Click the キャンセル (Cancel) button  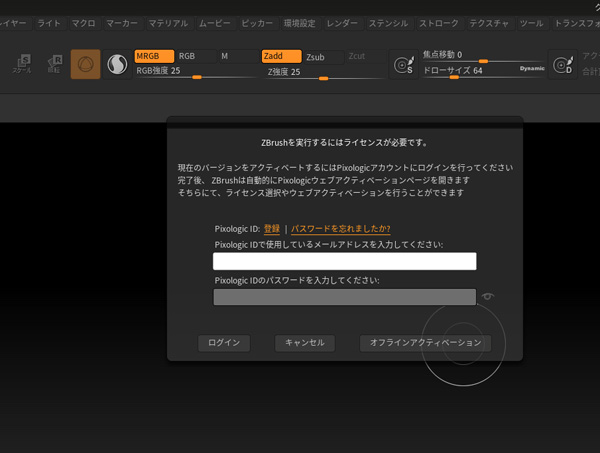click(305, 343)
